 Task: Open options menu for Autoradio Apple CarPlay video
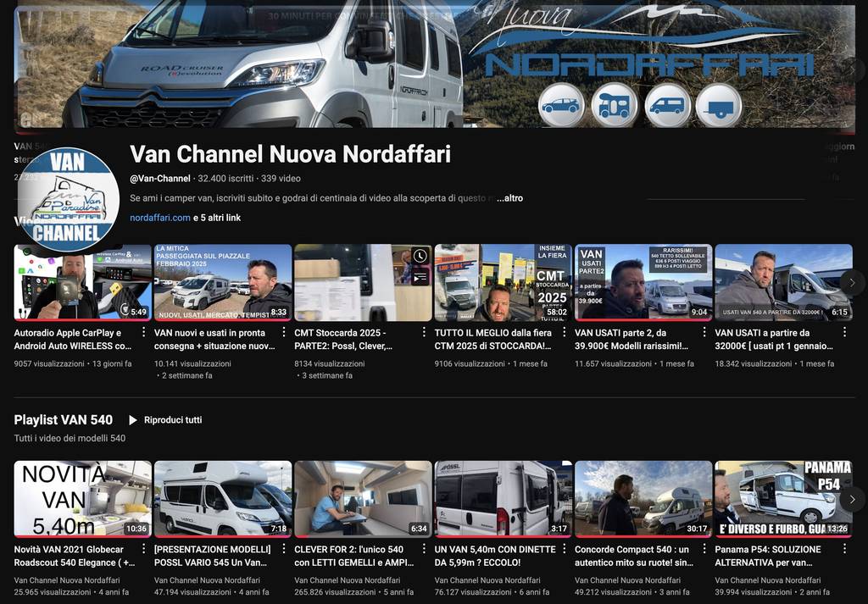click(x=144, y=332)
